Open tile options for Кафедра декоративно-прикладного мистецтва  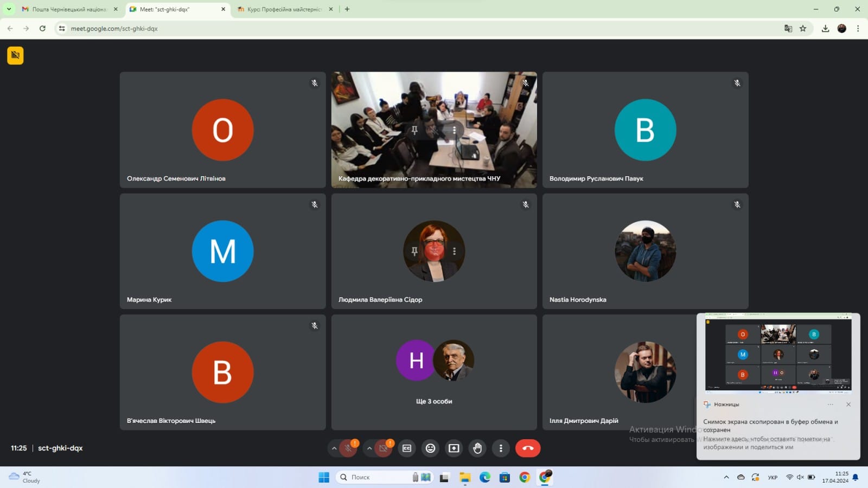point(455,130)
